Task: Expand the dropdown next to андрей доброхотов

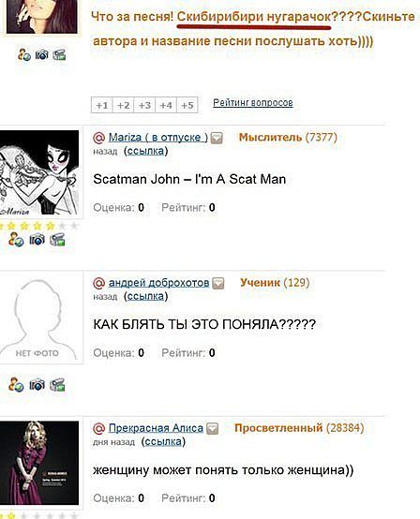Action: pos(217,283)
